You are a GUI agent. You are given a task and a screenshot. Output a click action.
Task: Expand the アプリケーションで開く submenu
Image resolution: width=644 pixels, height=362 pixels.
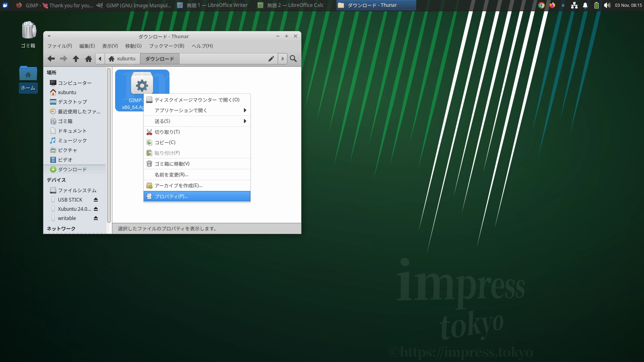[x=197, y=110]
